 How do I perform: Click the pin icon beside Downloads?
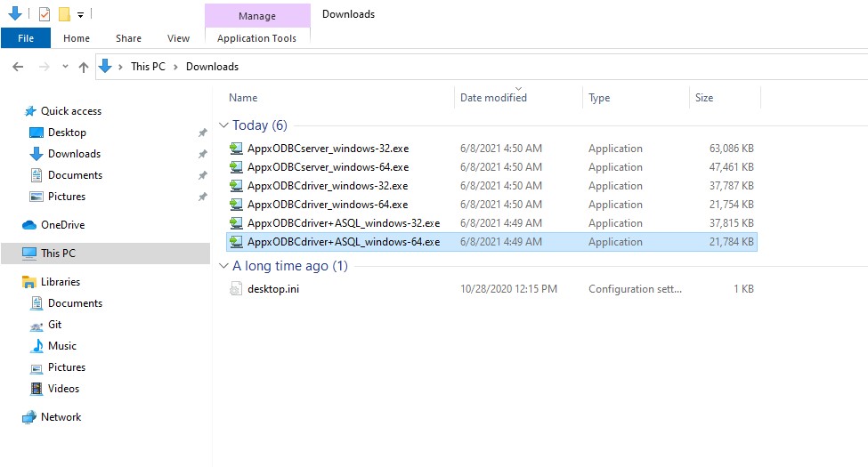tap(203, 154)
